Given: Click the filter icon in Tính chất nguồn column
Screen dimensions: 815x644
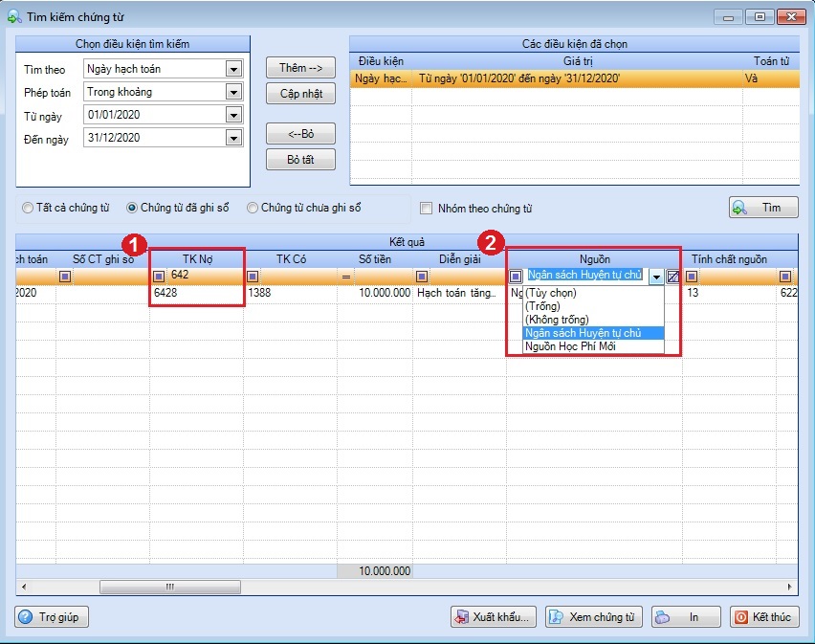Looking at the screenshot, I should pos(692,276).
